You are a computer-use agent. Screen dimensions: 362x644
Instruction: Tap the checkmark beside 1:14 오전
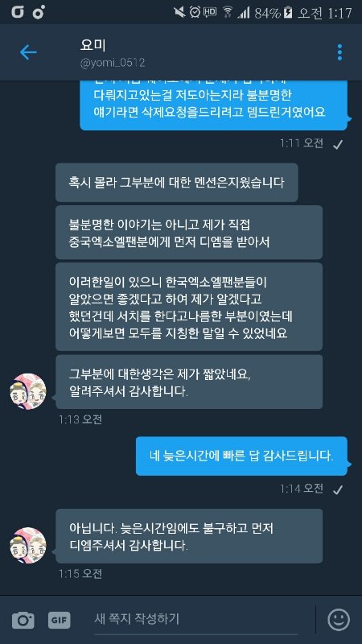coord(337,489)
